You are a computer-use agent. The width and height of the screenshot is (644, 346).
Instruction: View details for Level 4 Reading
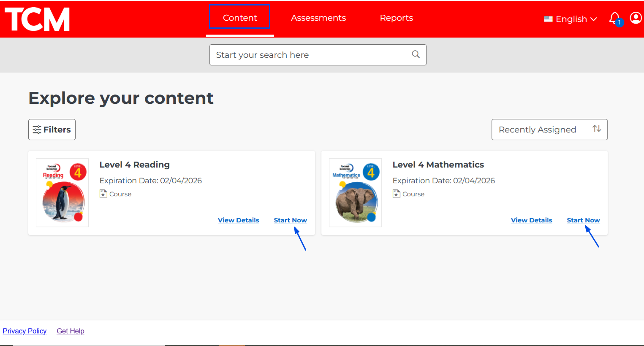tap(238, 220)
